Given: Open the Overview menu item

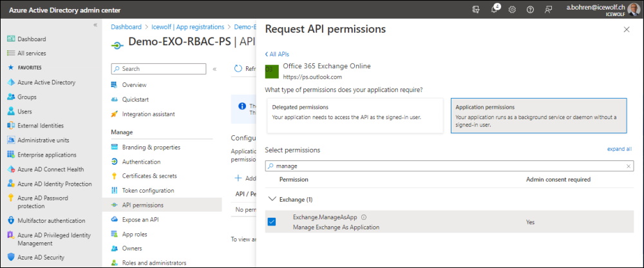Looking at the screenshot, I should tap(135, 84).
